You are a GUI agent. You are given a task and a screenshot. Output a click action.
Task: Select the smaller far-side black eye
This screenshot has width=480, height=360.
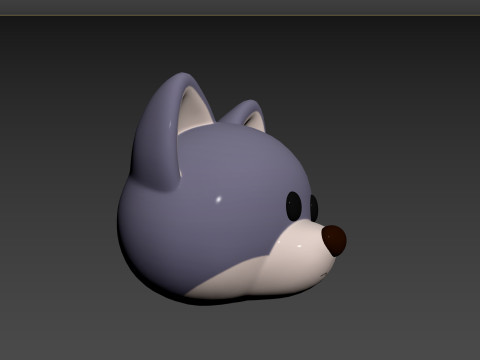click(x=314, y=207)
